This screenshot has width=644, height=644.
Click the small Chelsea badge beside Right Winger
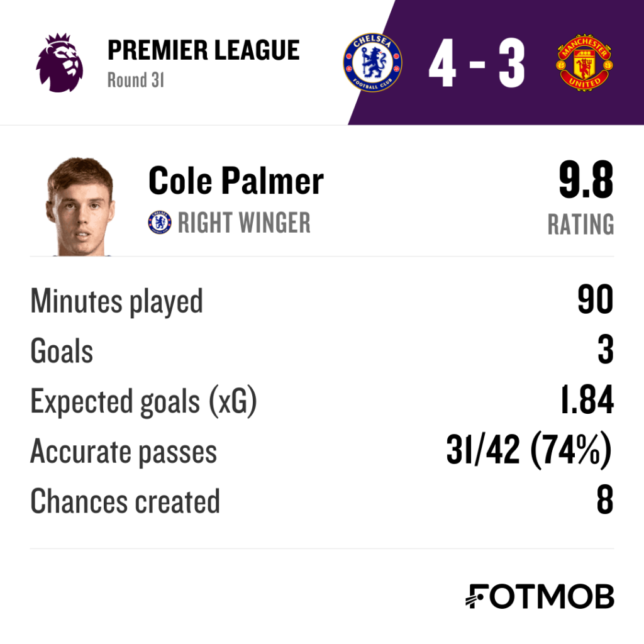[x=159, y=222]
